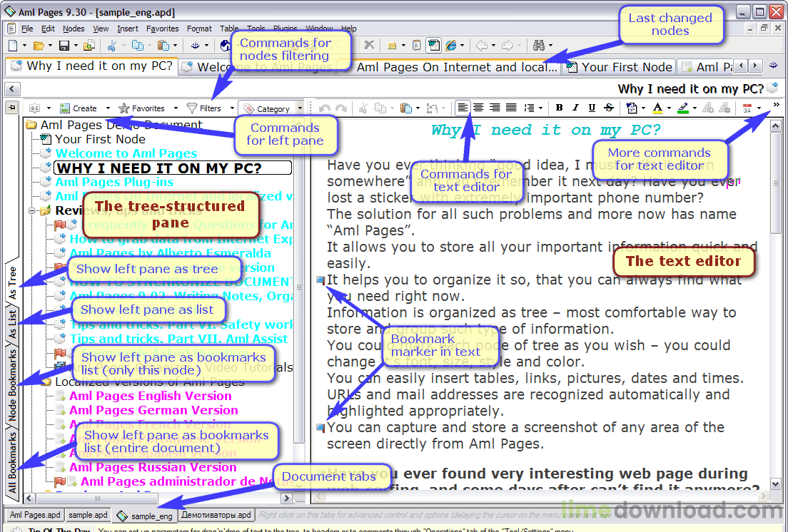The height and width of the screenshot is (532, 788).
Task: Click the printer preview icon near the New button
Action: coord(88,44)
